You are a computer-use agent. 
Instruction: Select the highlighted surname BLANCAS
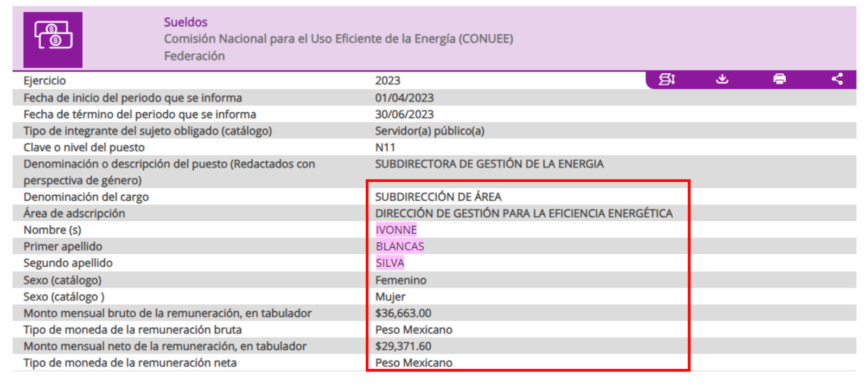(400, 246)
